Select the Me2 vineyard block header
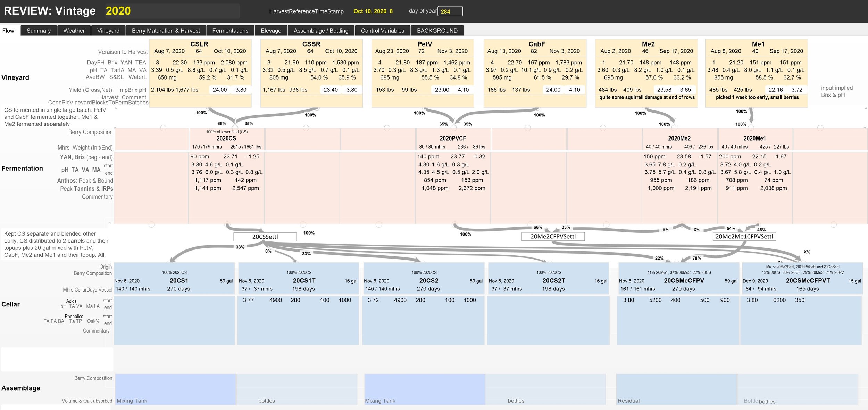The image size is (868, 410). (x=648, y=44)
